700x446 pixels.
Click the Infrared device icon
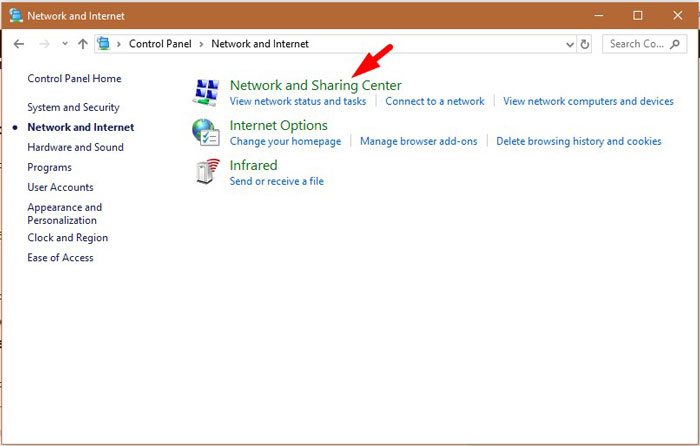click(208, 171)
